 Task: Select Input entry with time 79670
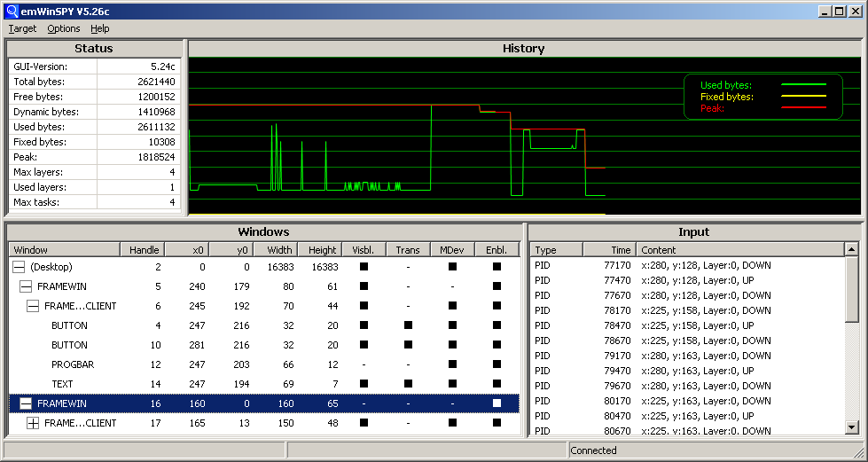pyautogui.click(x=687, y=386)
